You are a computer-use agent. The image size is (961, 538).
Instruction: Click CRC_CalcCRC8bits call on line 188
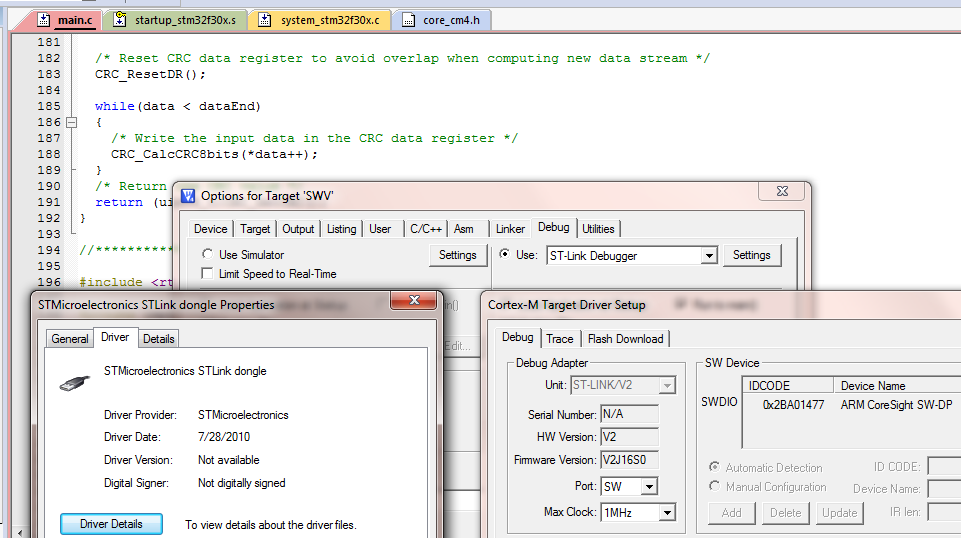pos(215,154)
